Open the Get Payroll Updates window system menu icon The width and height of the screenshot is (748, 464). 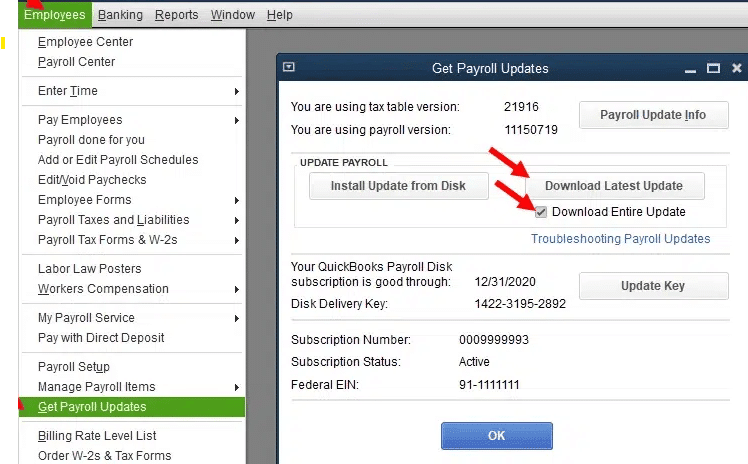289,67
